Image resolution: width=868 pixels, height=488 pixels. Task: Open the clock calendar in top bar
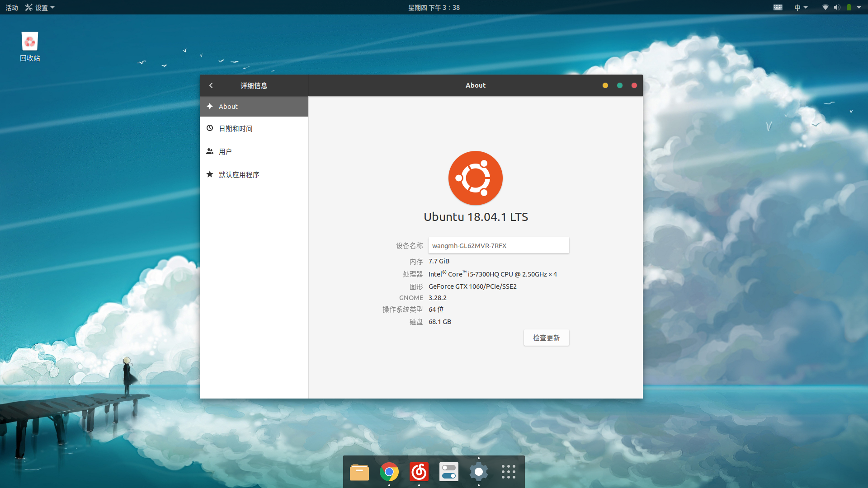pos(434,8)
